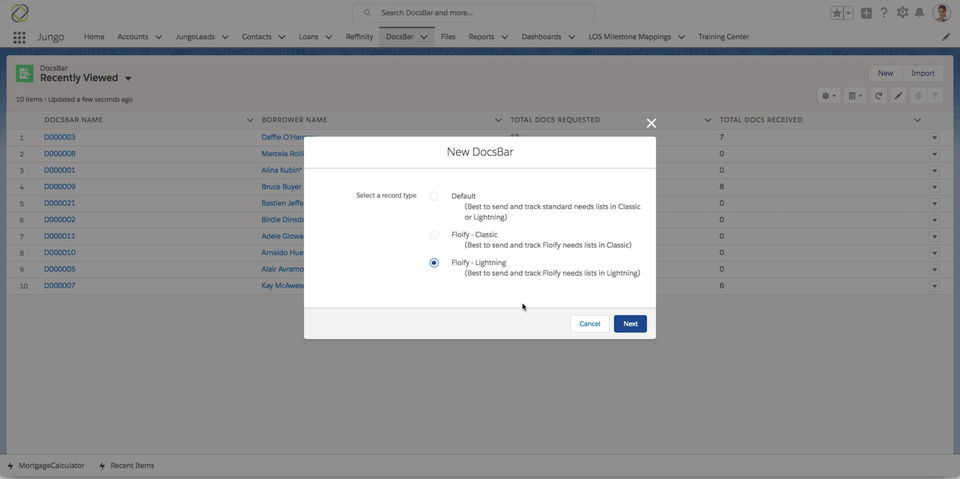This screenshot has width=960, height=479.
Task: Open the D000007 record link
Action: (x=59, y=285)
